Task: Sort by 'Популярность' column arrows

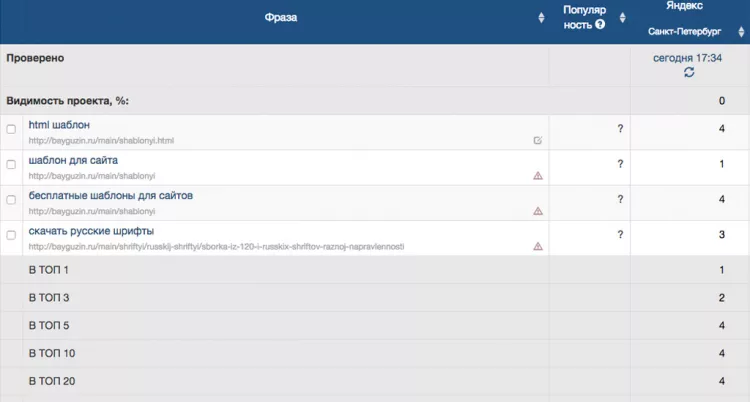Action: click(x=622, y=18)
